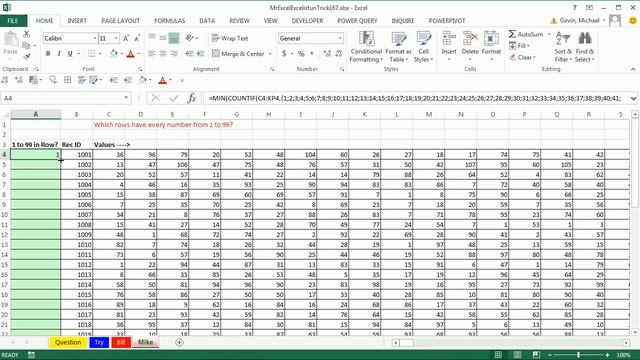Click the zoom slider handle
This screenshot has height=360, width=640.
click(578, 355)
